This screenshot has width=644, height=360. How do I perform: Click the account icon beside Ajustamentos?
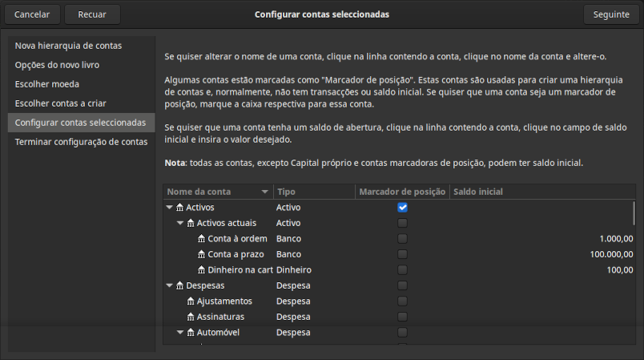191,301
